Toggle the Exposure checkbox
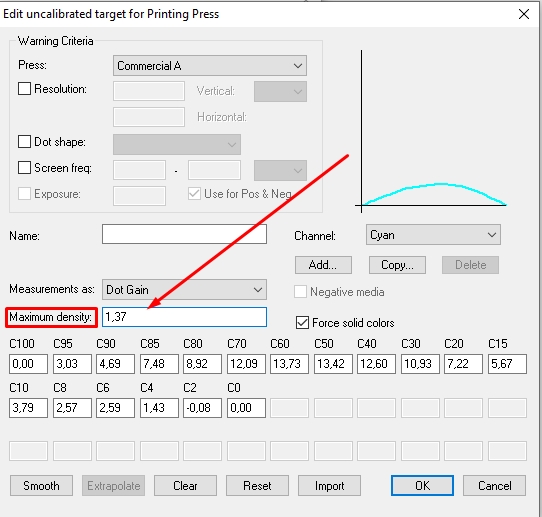Screen dimensions: 542x517 (24, 194)
